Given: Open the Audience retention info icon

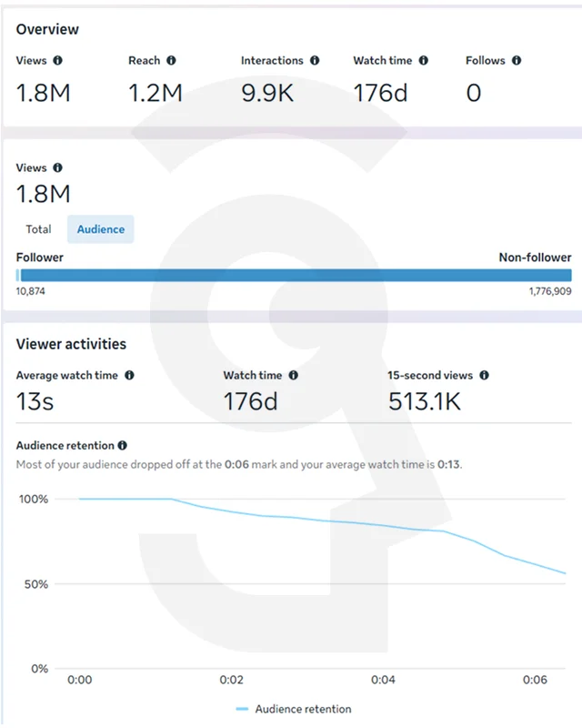Looking at the screenshot, I should click(122, 445).
